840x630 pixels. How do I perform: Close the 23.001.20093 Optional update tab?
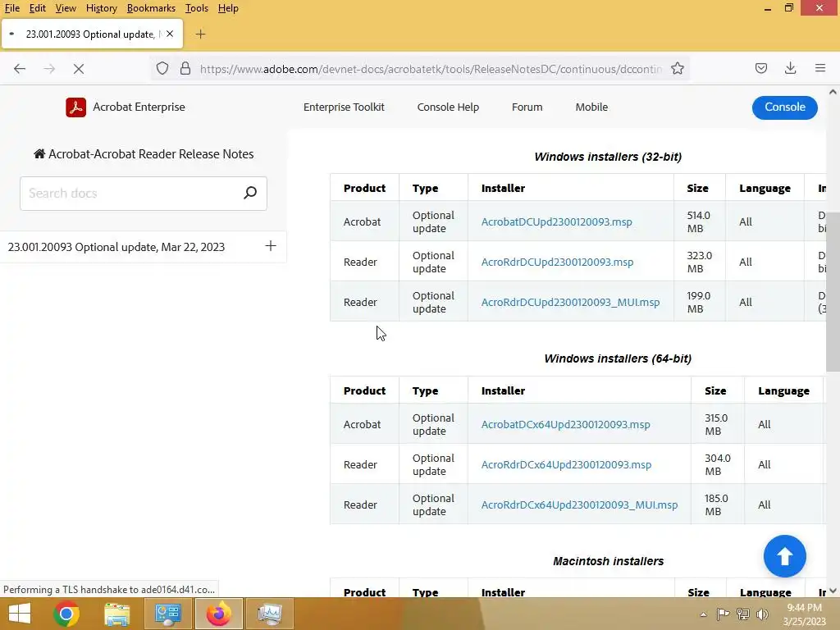[170, 34]
